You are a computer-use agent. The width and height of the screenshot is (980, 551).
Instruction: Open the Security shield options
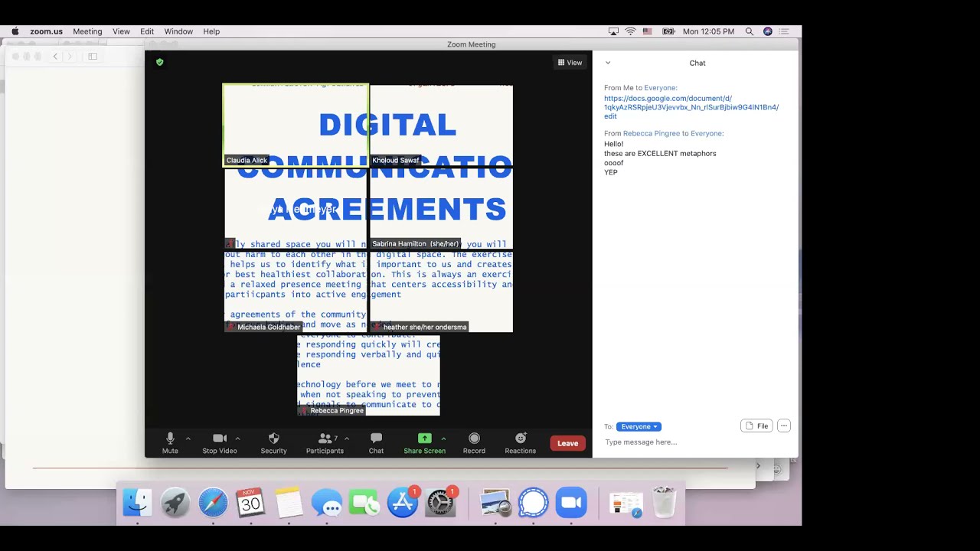click(x=273, y=443)
